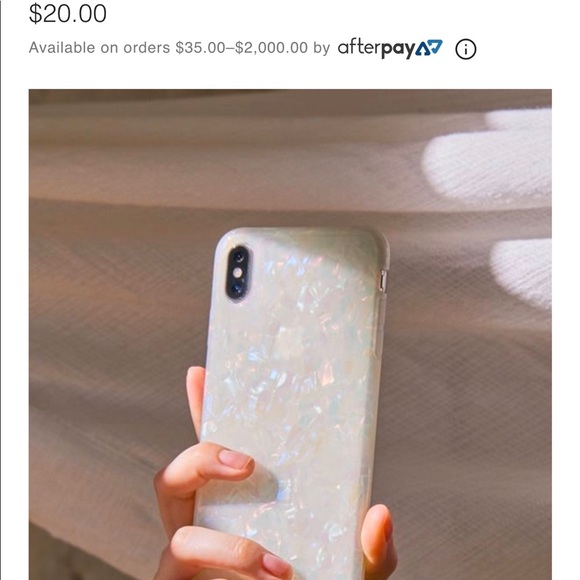Click the white cloth in photo corner
Screen dimensions: 580x580
click(x=488, y=157)
